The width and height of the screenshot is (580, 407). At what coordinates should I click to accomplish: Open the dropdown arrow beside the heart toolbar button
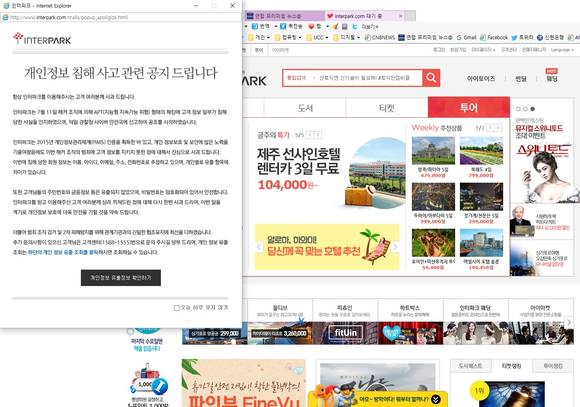pos(327,26)
